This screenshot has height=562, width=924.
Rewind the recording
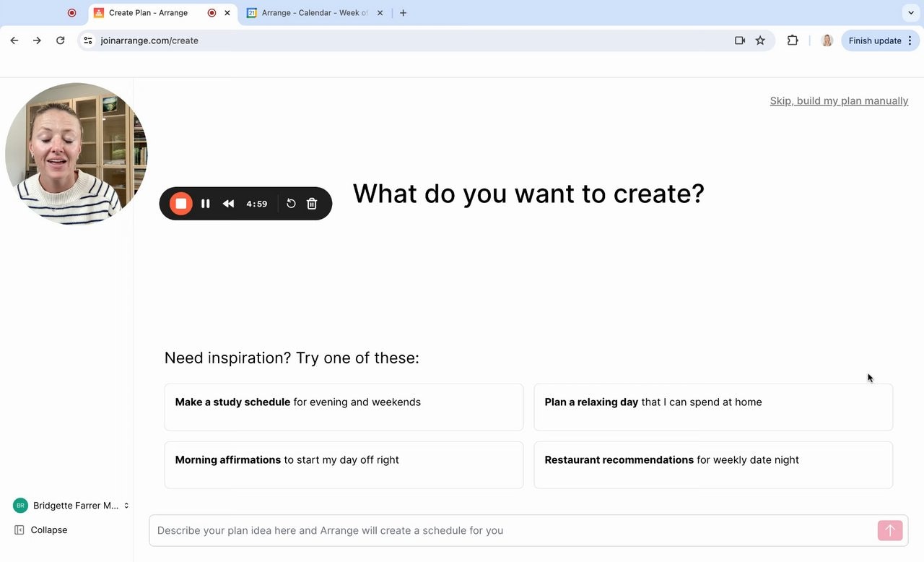[228, 204]
